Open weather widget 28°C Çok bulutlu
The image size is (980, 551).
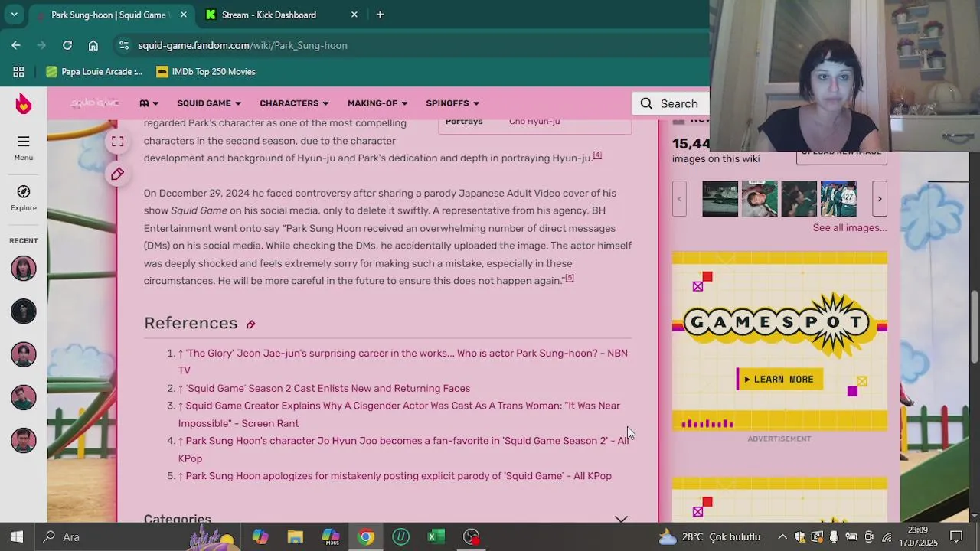[710, 537]
